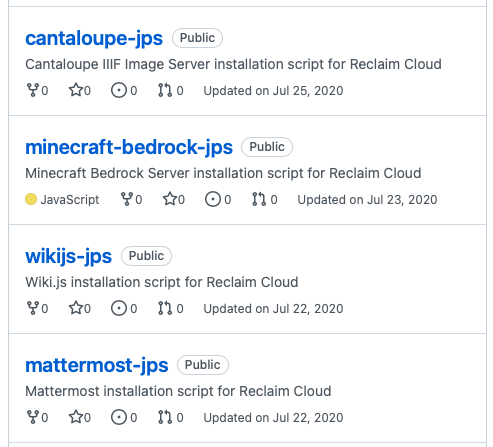
Task: Click the star icon for cantaloupe-jps
Action: (75, 90)
